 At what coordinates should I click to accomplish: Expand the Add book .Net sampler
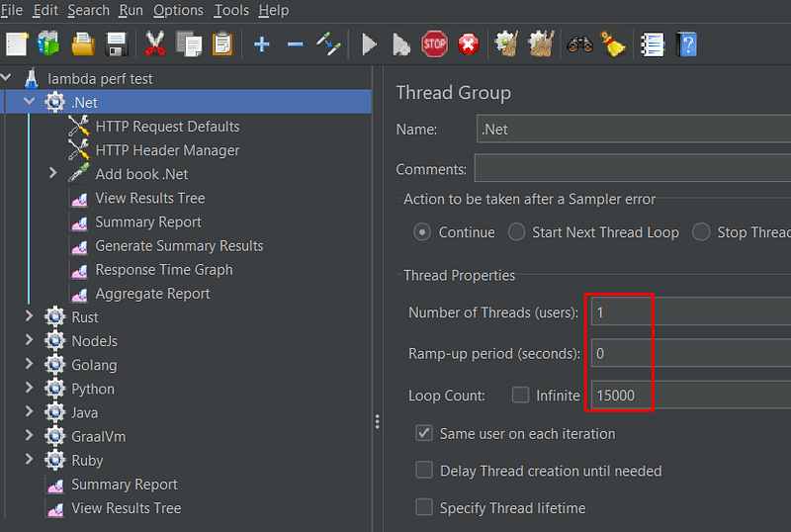tap(53, 173)
